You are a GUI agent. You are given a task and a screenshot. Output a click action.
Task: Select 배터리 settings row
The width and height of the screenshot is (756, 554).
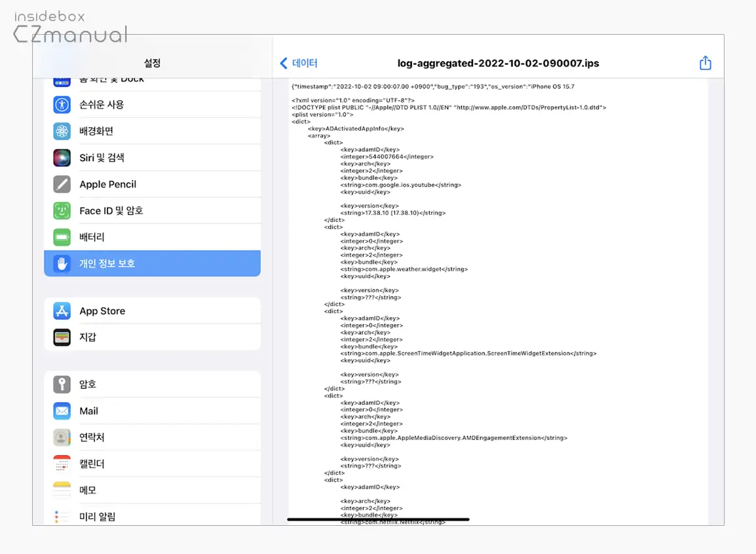click(153, 237)
